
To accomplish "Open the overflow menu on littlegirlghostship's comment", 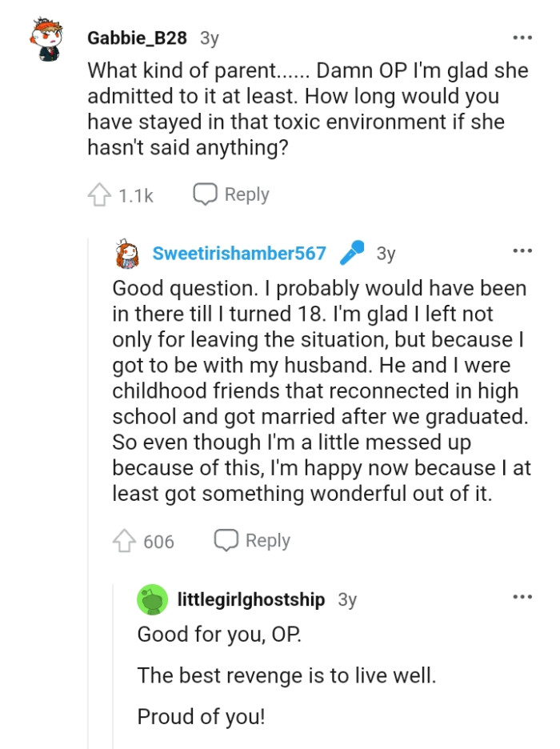I will click(522, 595).
